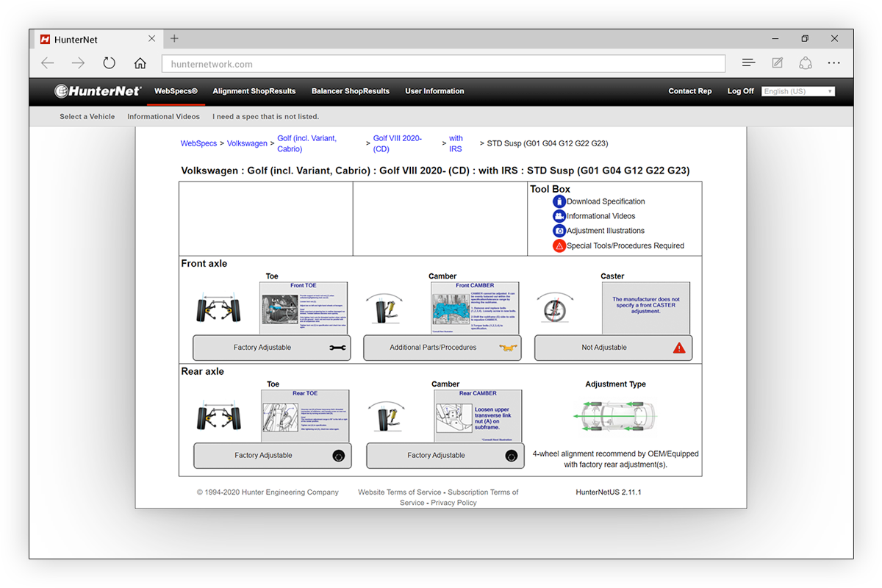Click the HunterNet logo
This screenshot has width=882, height=588.
pyautogui.click(x=97, y=91)
